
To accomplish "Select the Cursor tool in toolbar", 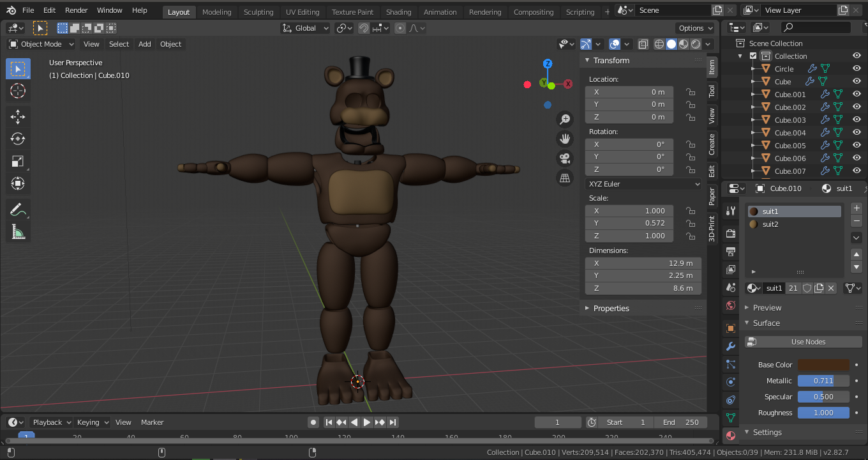I will 18,91.
